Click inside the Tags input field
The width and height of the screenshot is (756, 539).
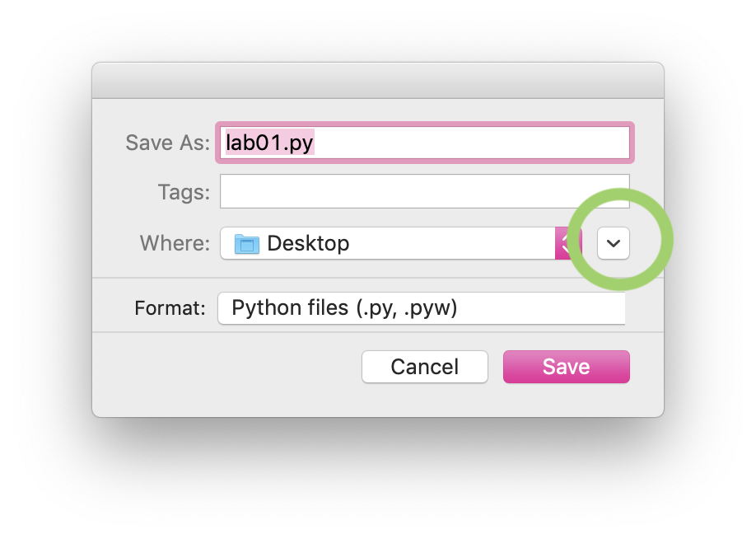[425, 191]
